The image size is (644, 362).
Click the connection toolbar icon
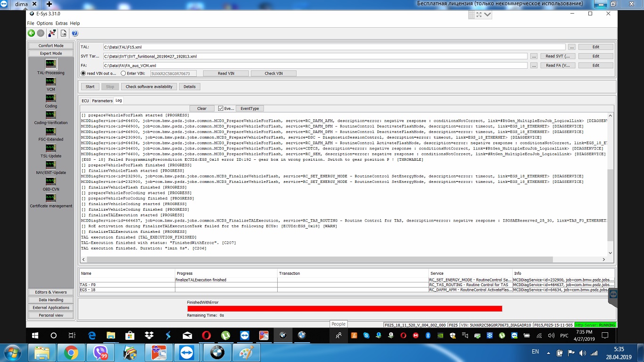point(52,33)
